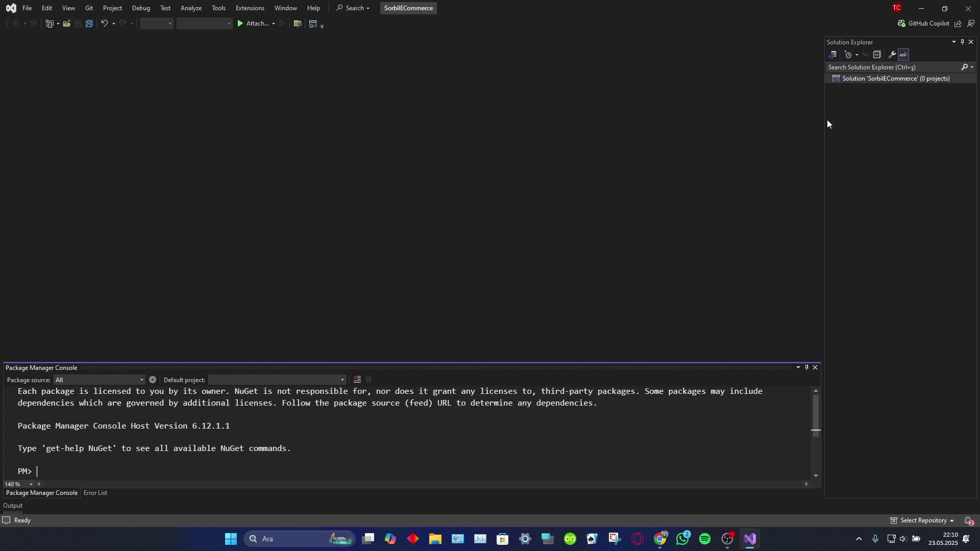Screen dimensions: 980x551
Task: Click the Pending Changes Filter clock icon
Action: click(848, 55)
